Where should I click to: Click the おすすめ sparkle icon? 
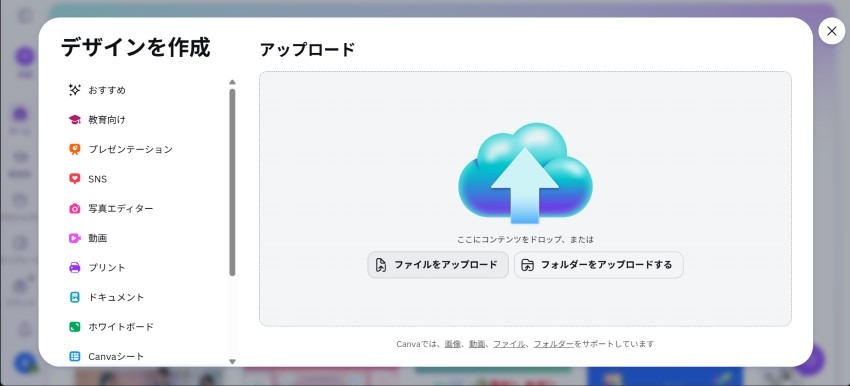coord(75,90)
